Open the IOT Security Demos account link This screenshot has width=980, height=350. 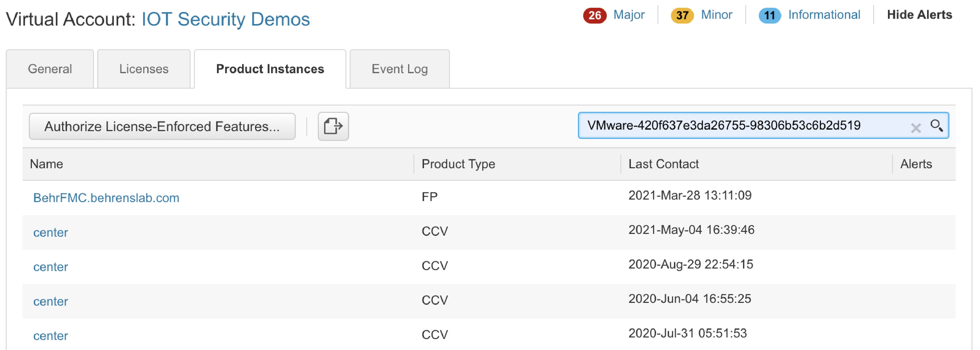click(225, 19)
